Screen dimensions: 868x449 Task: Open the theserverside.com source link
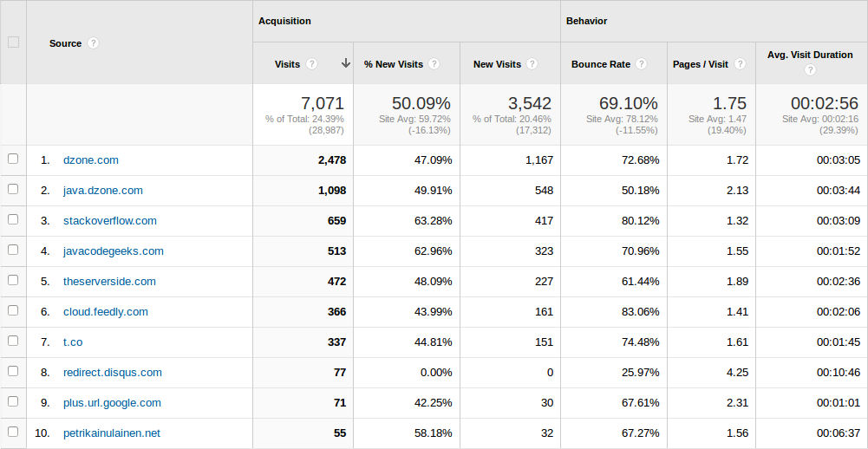(x=109, y=282)
